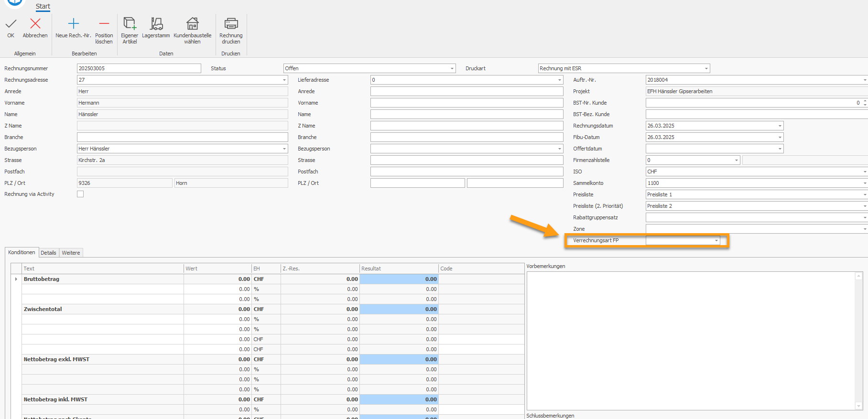Click inside the Vorbemerkungen text area
This screenshot has height=419, width=868.
point(691,340)
